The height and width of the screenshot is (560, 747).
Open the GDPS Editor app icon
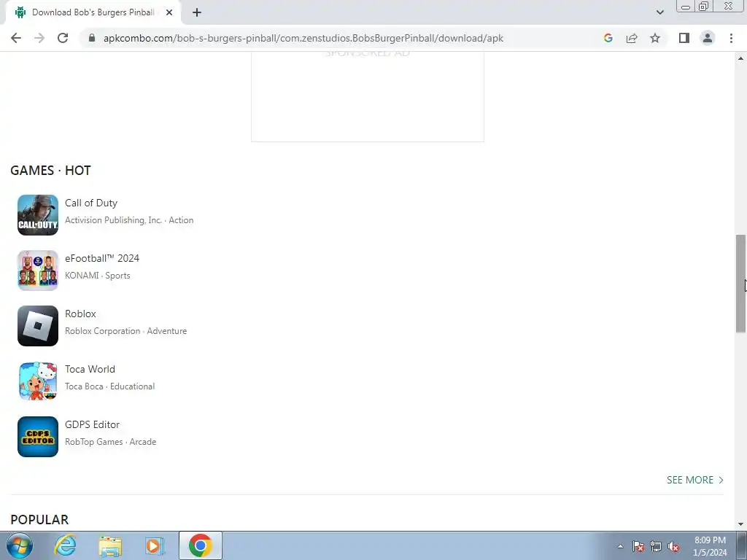(x=38, y=437)
